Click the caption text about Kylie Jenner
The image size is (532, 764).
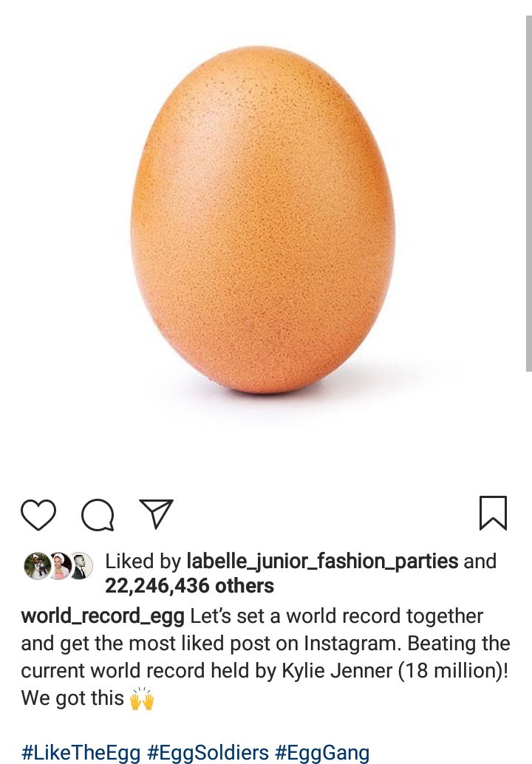pos(265,671)
